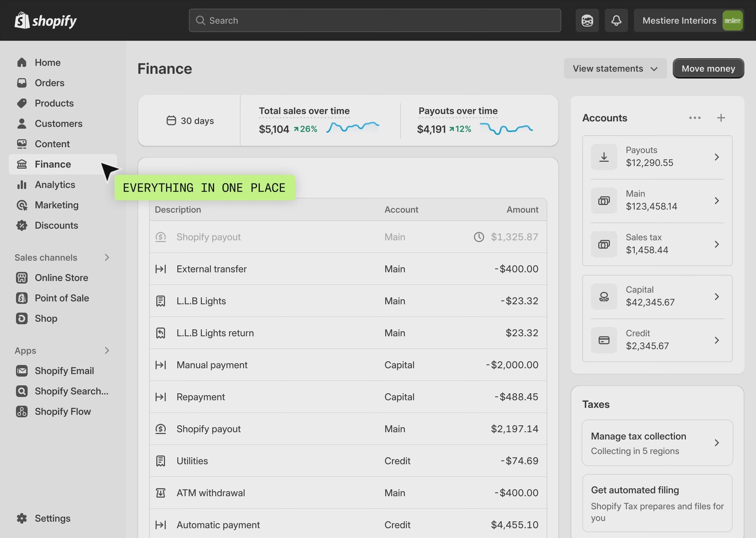756x538 pixels.
Task: Click the Credit card icon
Action: [x=604, y=340]
